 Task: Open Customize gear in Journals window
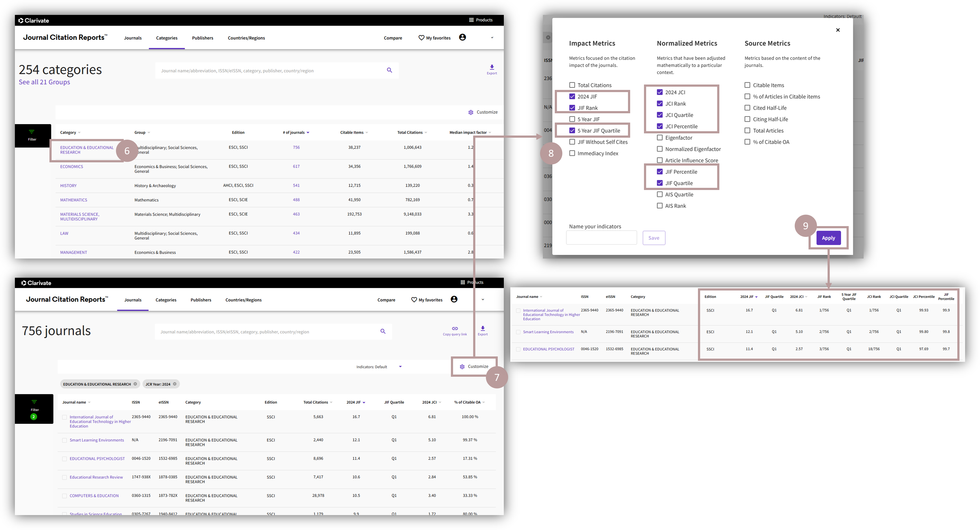pyautogui.click(x=462, y=367)
